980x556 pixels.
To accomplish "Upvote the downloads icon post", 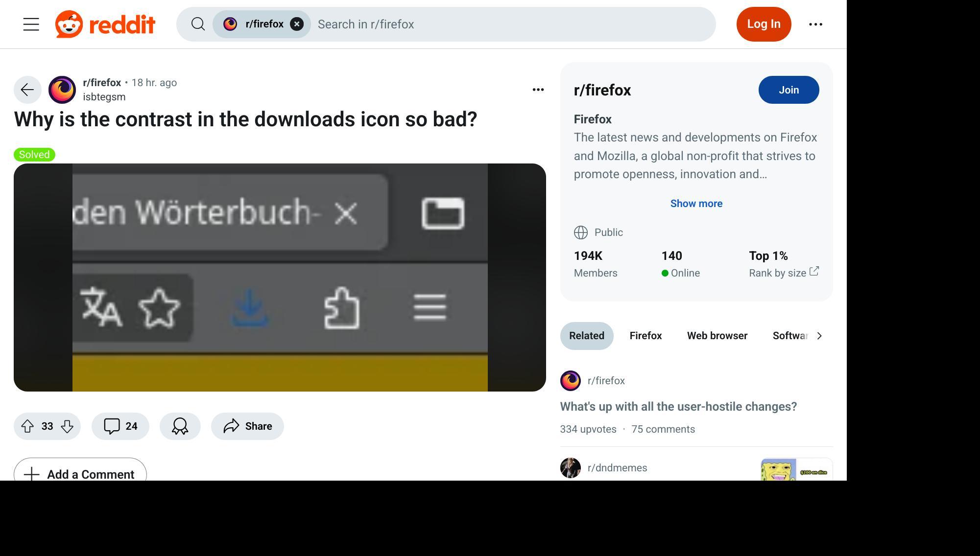I will pos(28,426).
